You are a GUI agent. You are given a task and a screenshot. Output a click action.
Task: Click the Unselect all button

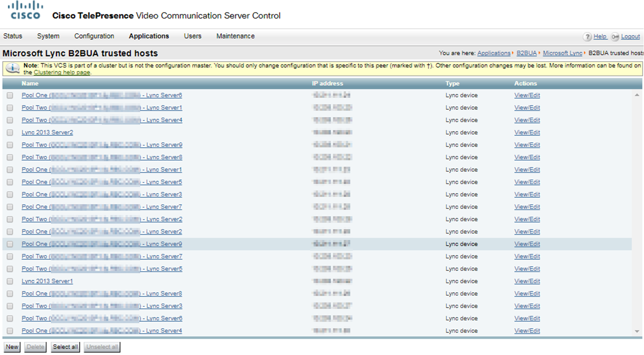coord(102,347)
